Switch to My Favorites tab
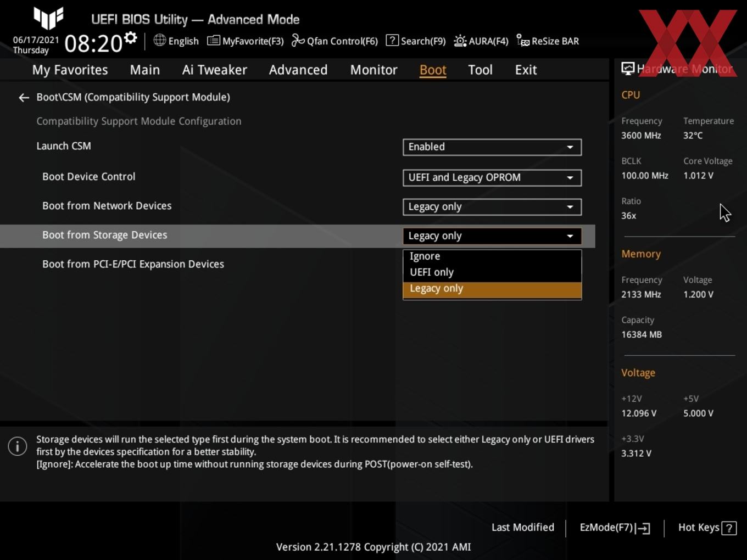The image size is (747, 560). click(70, 70)
